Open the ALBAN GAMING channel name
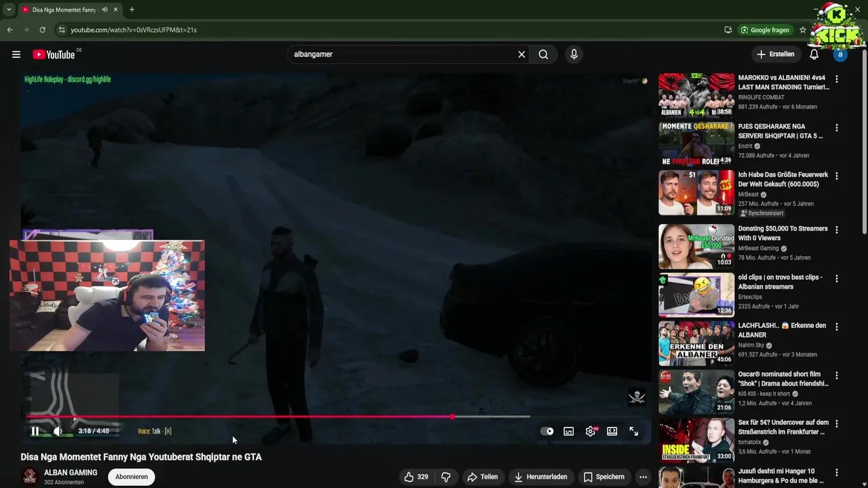This screenshot has height=488, width=868. 71,472
